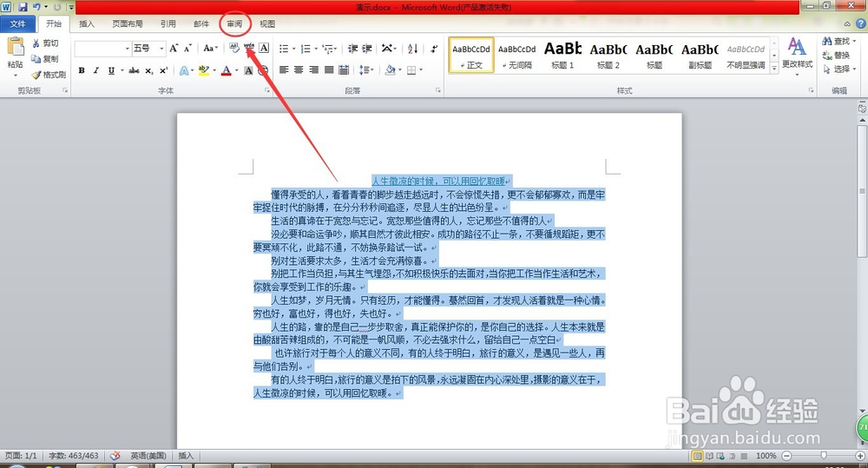Click the Clear Formatting icon
The image size is (868, 468).
(234, 48)
